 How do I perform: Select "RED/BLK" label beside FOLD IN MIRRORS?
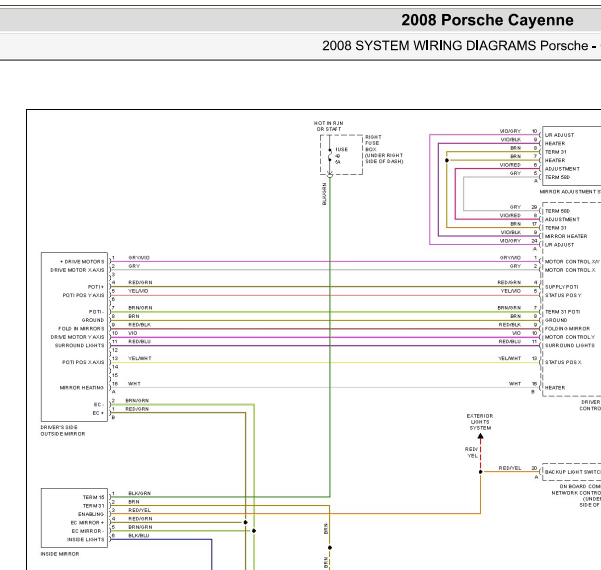tap(140, 324)
